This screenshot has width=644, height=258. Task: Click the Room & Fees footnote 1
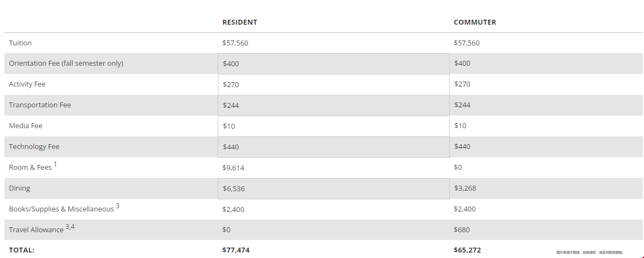point(55,164)
